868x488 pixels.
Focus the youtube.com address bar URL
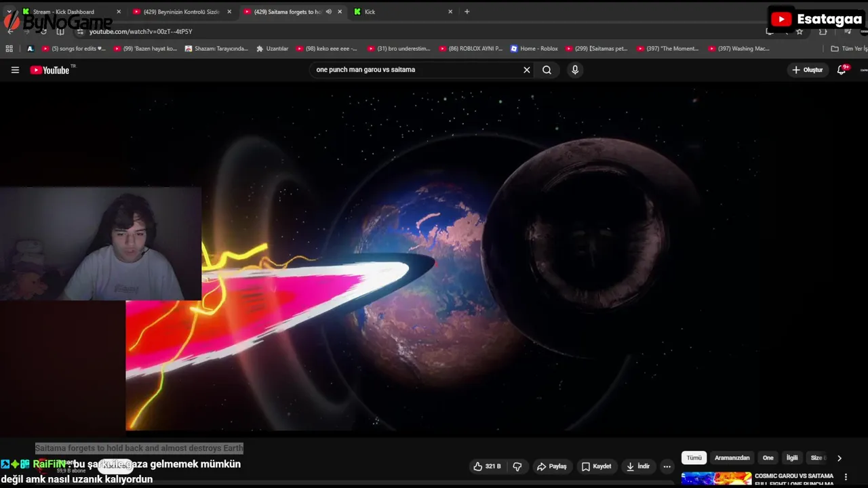click(x=141, y=32)
